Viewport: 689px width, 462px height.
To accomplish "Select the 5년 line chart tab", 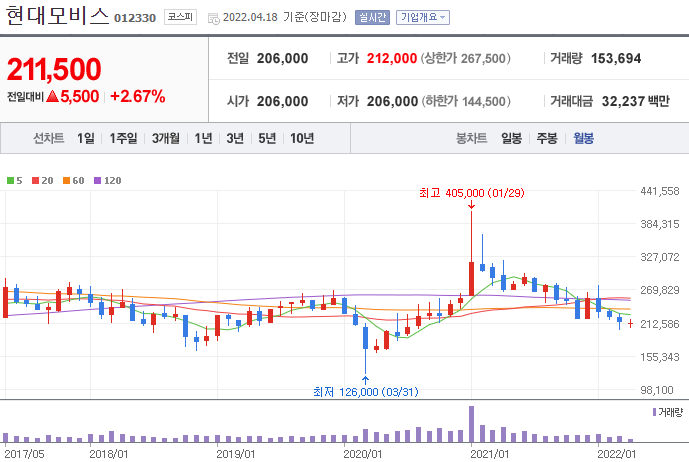I will point(267,138).
